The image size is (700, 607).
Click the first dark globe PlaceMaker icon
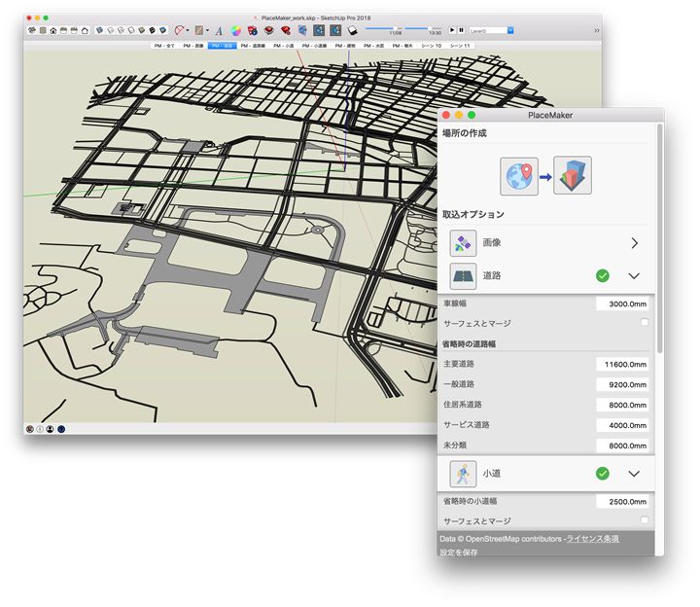coord(319,30)
